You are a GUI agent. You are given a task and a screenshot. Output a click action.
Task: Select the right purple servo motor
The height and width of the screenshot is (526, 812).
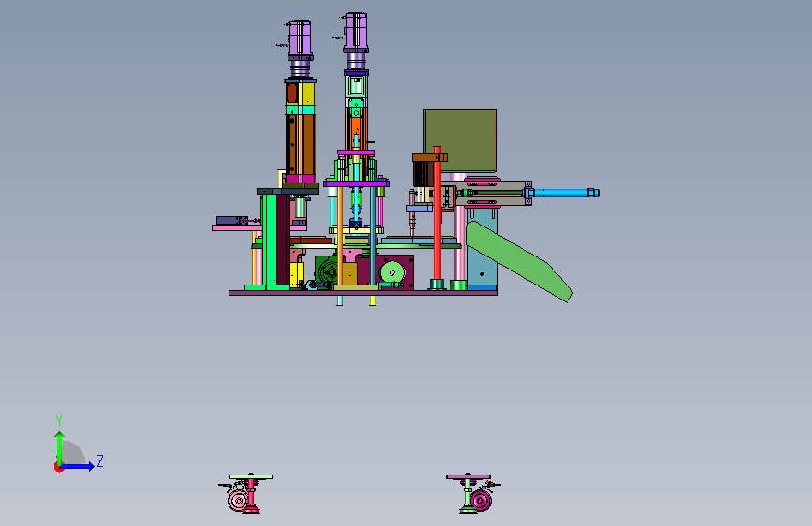pyautogui.click(x=356, y=32)
